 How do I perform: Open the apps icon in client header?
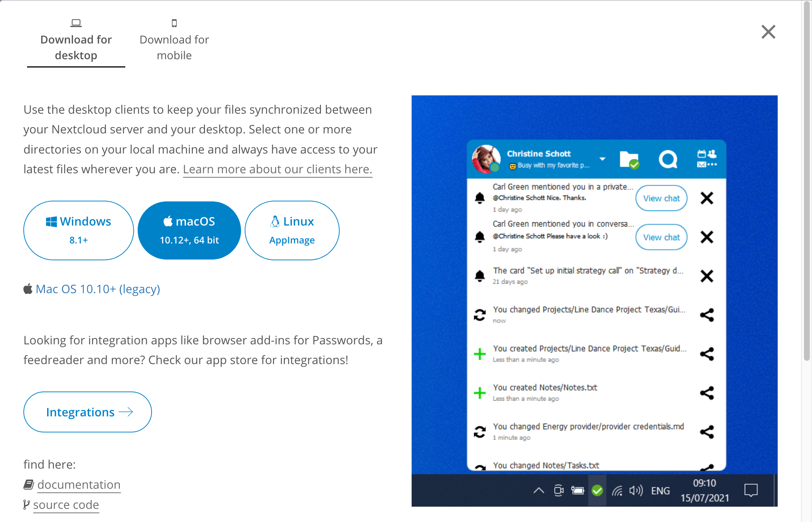[x=707, y=159]
